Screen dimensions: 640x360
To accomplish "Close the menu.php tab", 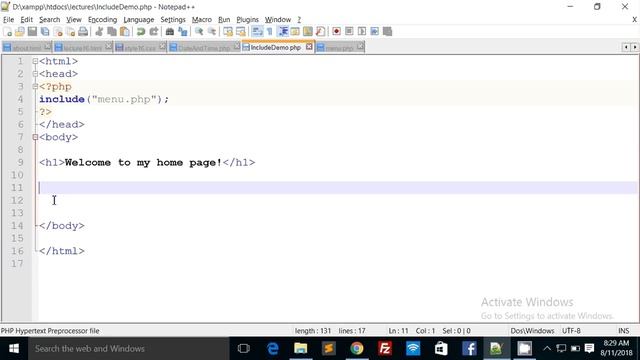I will click(360, 47).
